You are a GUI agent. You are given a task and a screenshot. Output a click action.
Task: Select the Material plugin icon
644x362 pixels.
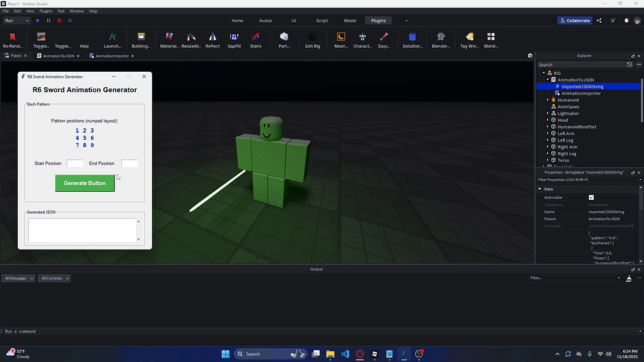pos(169,39)
